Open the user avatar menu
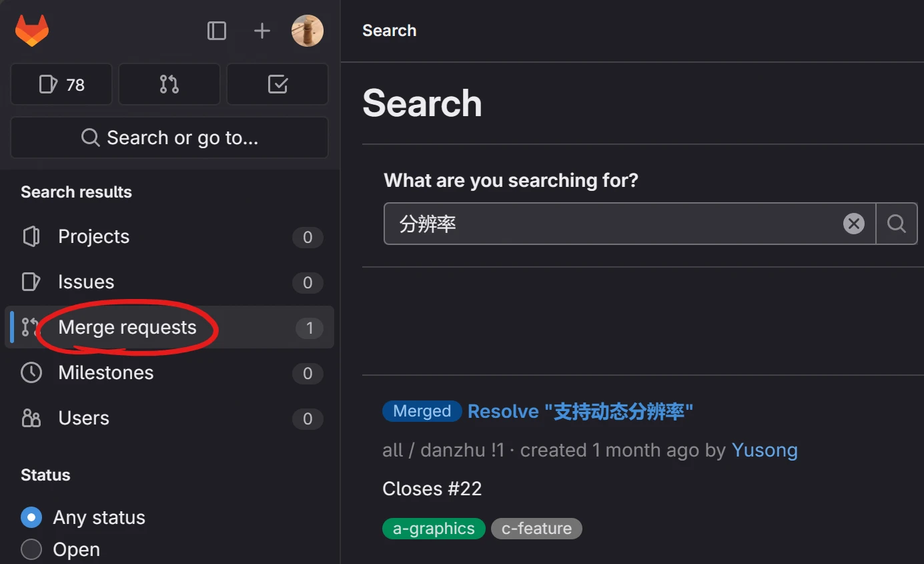 pyautogui.click(x=308, y=31)
